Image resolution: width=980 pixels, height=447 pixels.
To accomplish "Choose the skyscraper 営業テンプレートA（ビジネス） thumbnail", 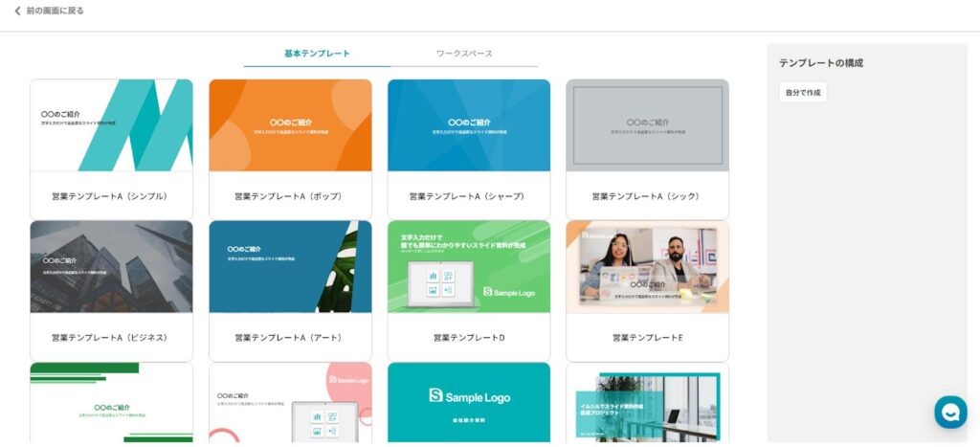I will click(x=111, y=267).
